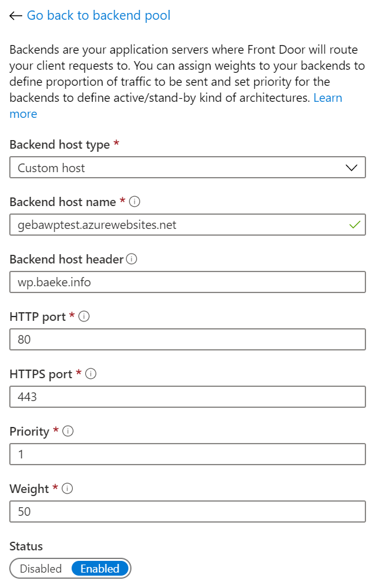This screenshot has height=588, width=379.
Task: Click the HTTP port info icon
Action: 85,317
